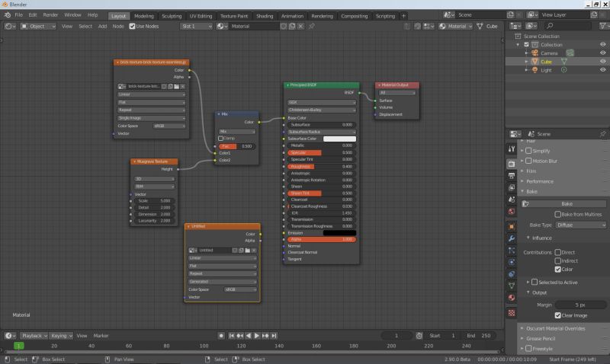Play the animation forward
The width and height of the screenshot is (610, 364).
click(257, 336)
